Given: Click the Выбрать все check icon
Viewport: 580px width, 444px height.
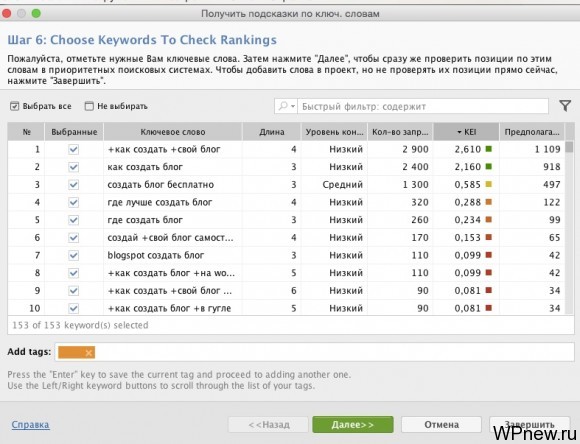Looking at the screenshot, I should point(14,106).
